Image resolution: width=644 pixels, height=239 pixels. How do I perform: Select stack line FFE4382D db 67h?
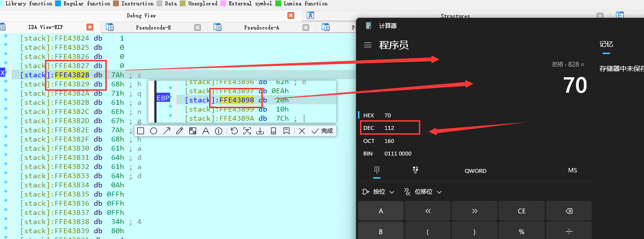[81, 121]
